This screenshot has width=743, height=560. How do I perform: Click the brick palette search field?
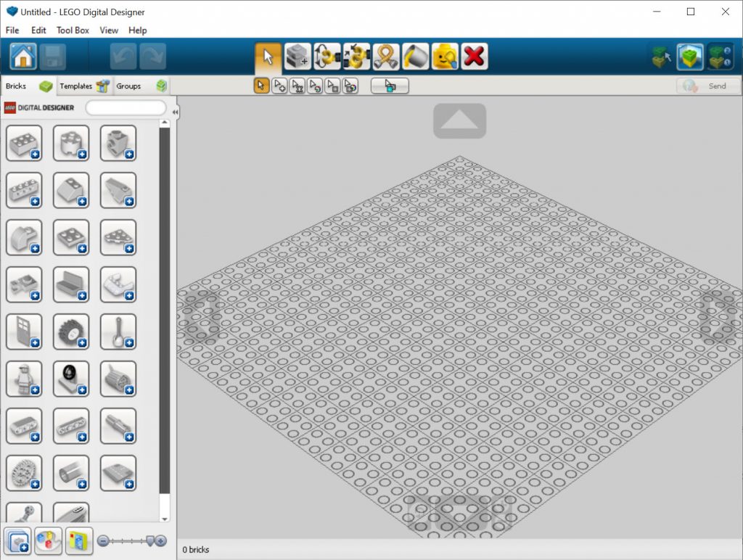coord(126,107)
